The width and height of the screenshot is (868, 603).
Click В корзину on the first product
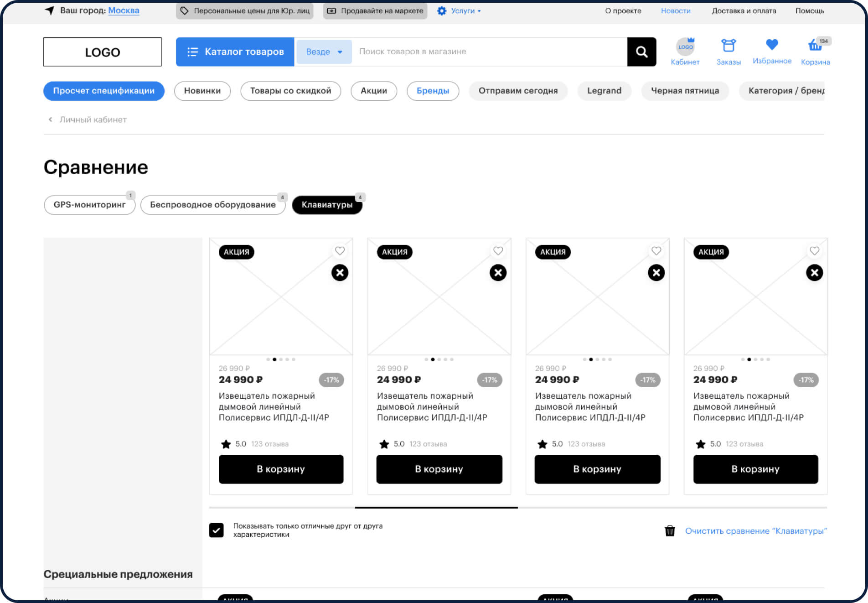pos(281,469)
